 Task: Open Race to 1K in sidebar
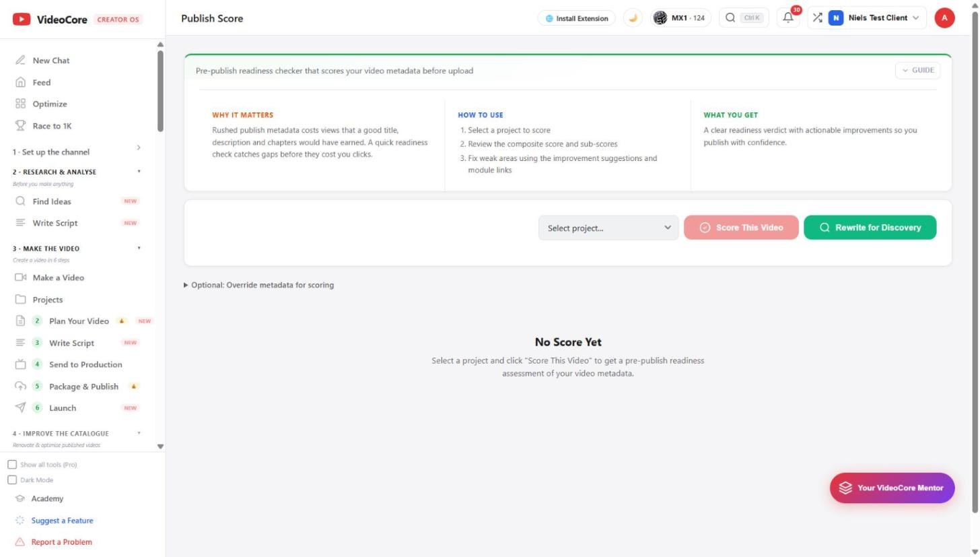pyautogui.click(x=51, y=126)
